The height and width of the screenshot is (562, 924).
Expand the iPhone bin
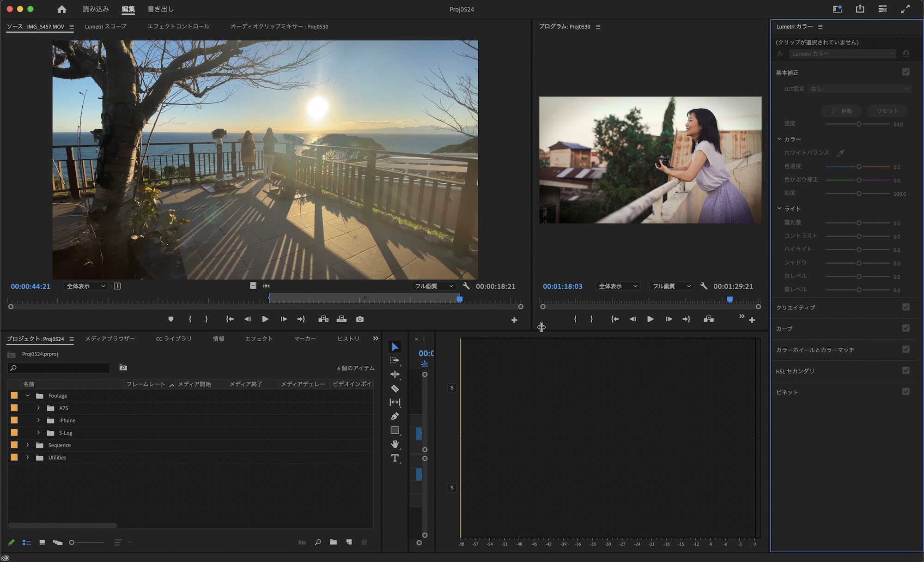click(38, 420)
